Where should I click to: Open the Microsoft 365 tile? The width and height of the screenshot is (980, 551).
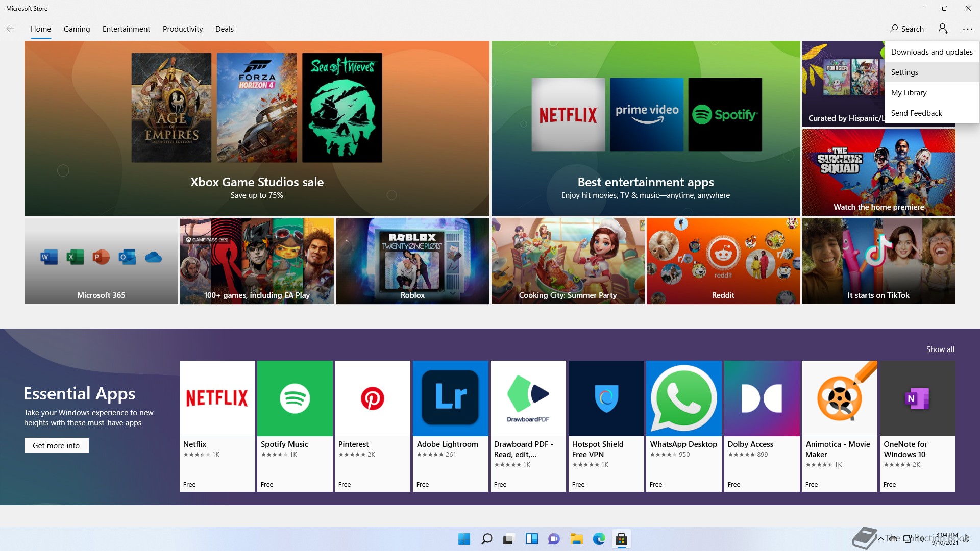101,261
